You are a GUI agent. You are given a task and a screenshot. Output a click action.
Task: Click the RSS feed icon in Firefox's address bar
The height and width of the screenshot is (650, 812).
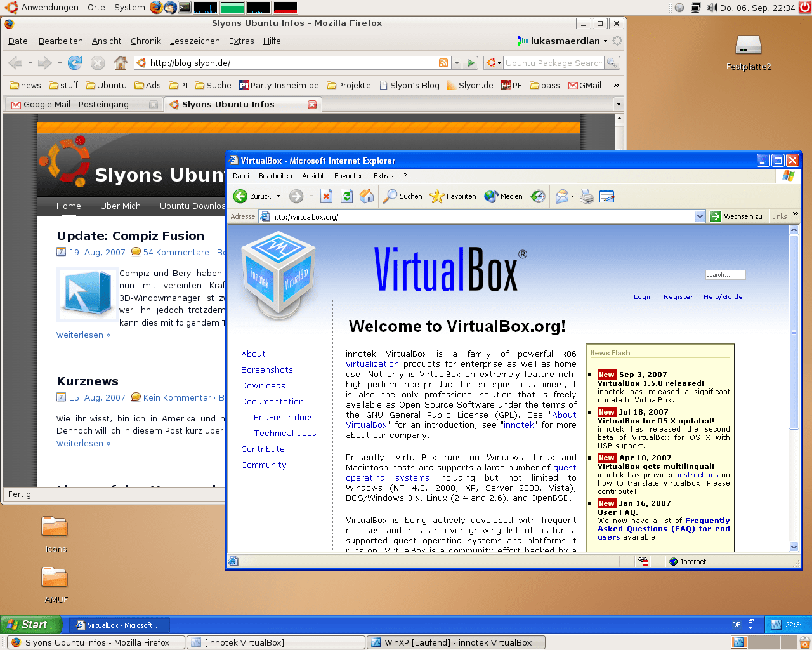point(443,63)
